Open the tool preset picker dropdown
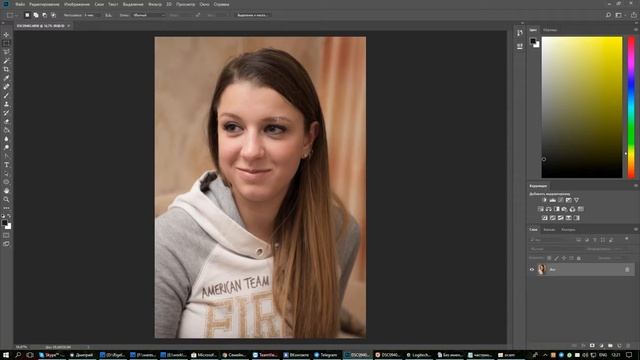This screenshot has width=640, height=360. [x=11, y=15]
